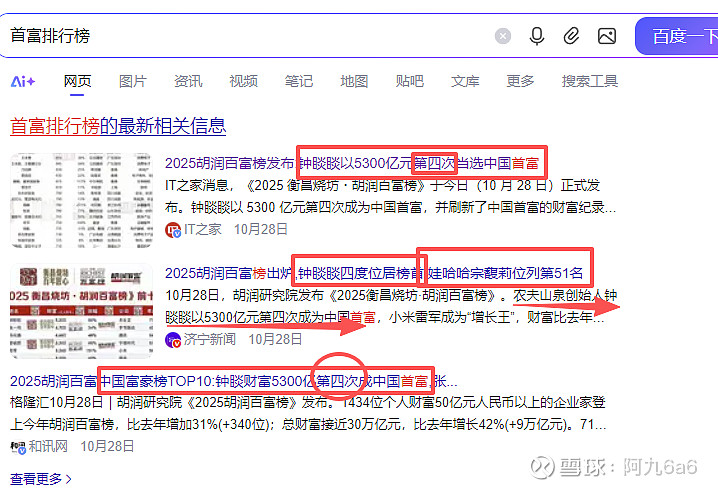Viewport: 718px width, 489px height.
Task: Open thumbnail of the IT之家 rich list table
Action: (81, 201)
